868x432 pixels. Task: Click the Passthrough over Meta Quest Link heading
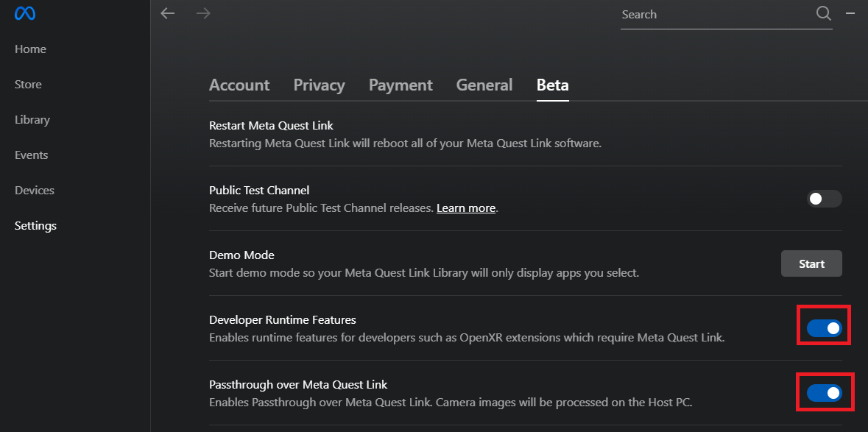[298, 384]
